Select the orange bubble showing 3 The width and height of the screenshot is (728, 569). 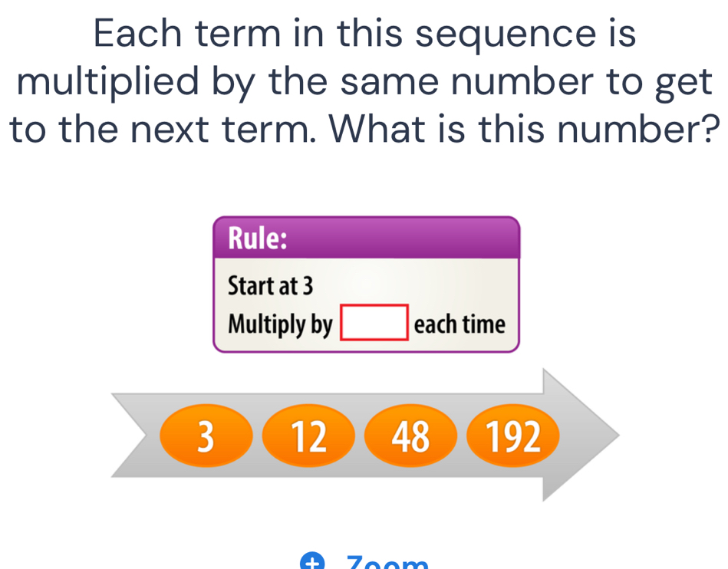click(205, 436)
